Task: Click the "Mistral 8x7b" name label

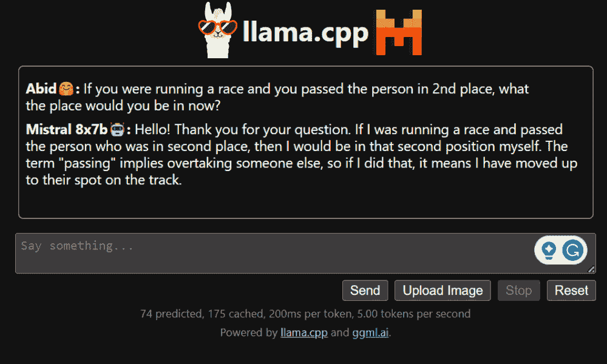Action: [67, 130]
